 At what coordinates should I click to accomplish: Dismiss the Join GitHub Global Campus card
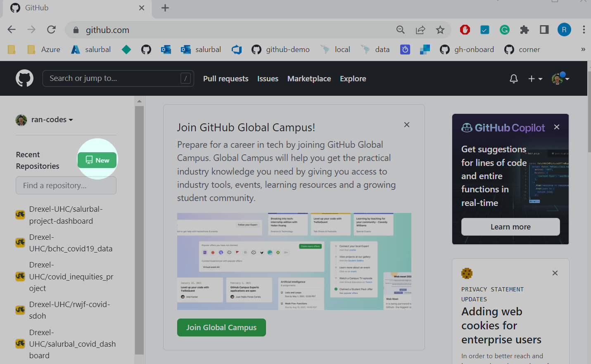point(407,125)
